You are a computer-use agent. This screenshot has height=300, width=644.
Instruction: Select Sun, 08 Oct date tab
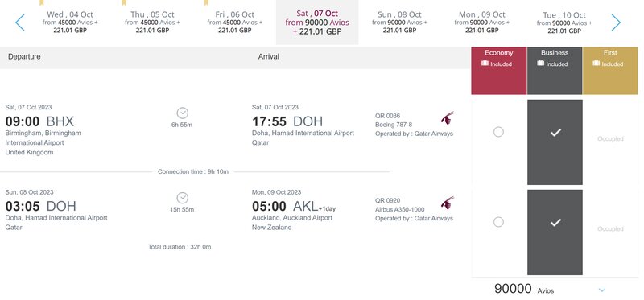click(x=399, y=23)
